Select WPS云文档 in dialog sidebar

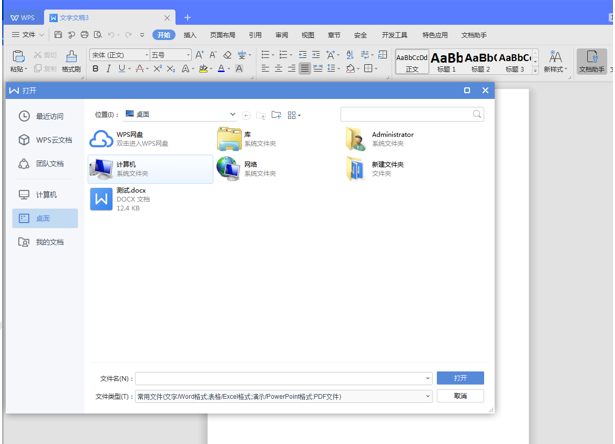[45, 140]
